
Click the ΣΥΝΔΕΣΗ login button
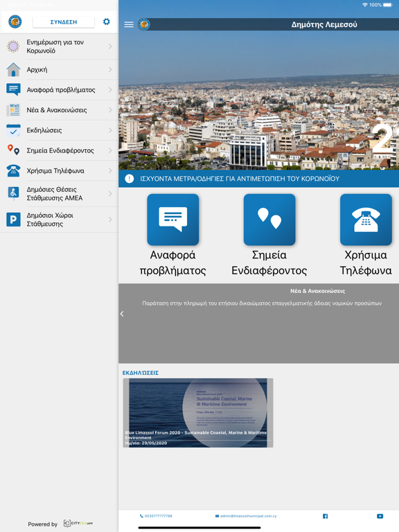[64, 22]
